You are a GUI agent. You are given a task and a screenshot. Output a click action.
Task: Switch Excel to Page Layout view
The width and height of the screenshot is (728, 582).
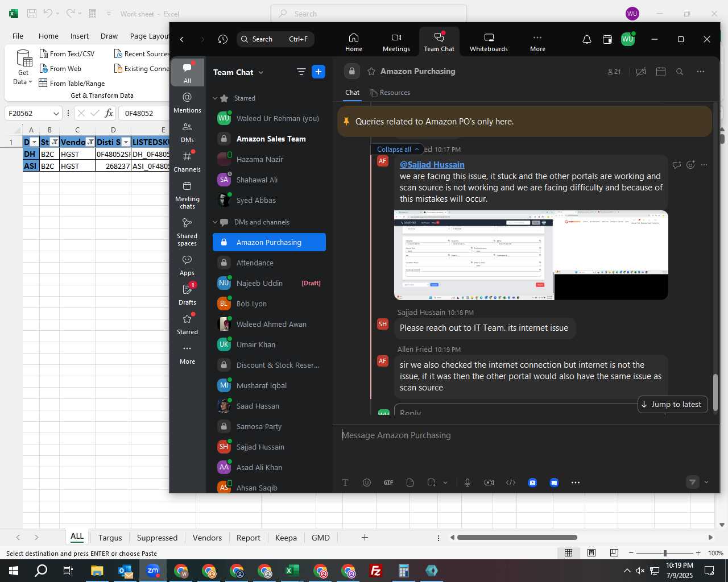click(591, 553)
